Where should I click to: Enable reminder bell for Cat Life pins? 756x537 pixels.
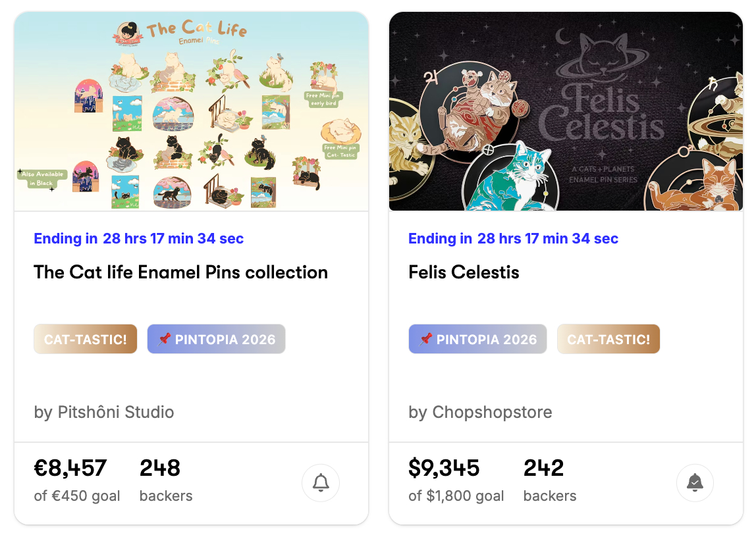coord(321,483)
